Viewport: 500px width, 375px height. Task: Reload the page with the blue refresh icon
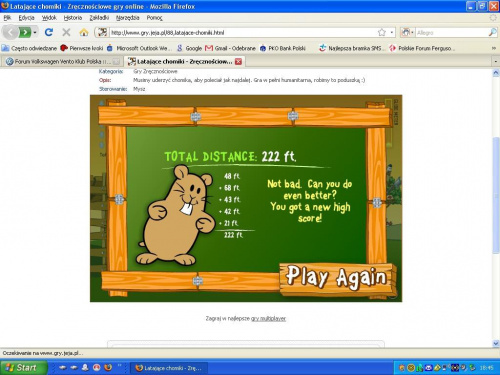49,32
